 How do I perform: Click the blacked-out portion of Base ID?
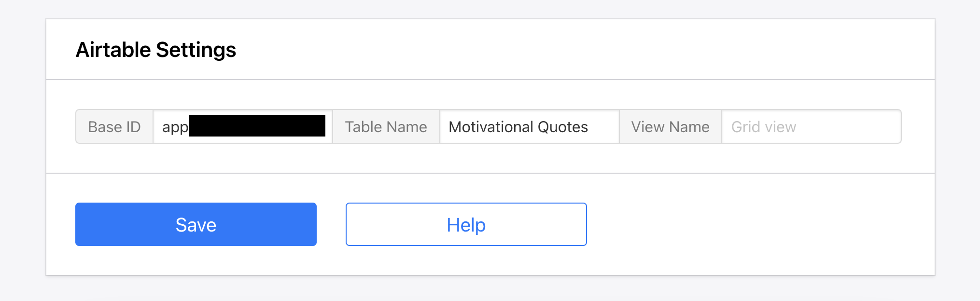(x=257, y=126)
